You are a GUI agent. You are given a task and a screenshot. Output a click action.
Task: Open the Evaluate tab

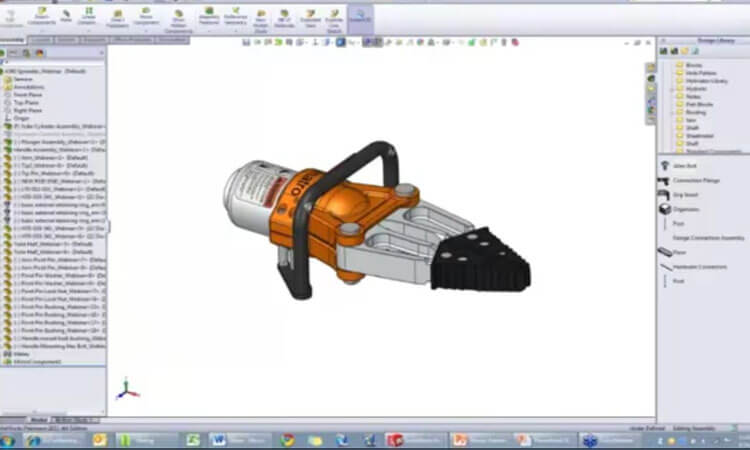[92, 41]
